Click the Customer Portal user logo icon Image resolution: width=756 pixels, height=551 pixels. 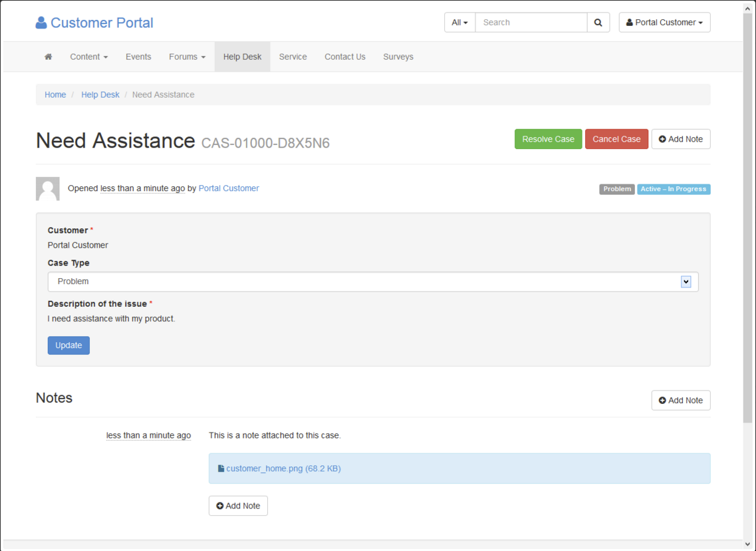(x=41, y=23)
